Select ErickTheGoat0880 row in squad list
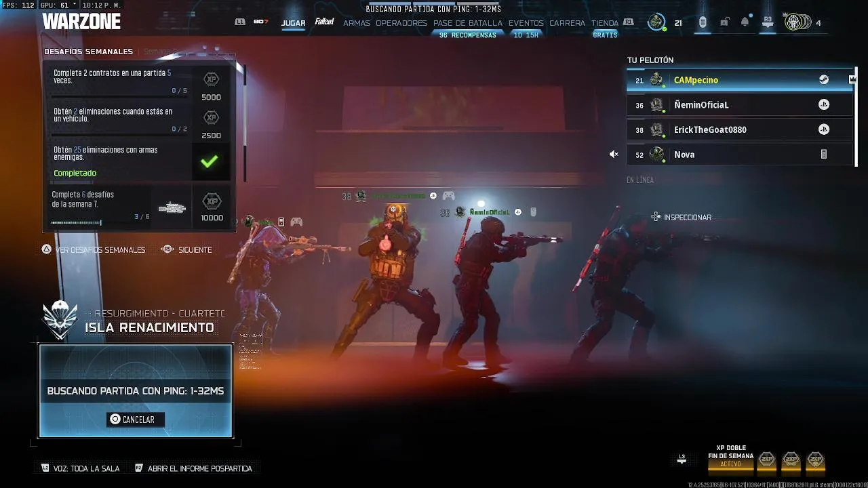The image size is (868, 488). click(740, 129)
